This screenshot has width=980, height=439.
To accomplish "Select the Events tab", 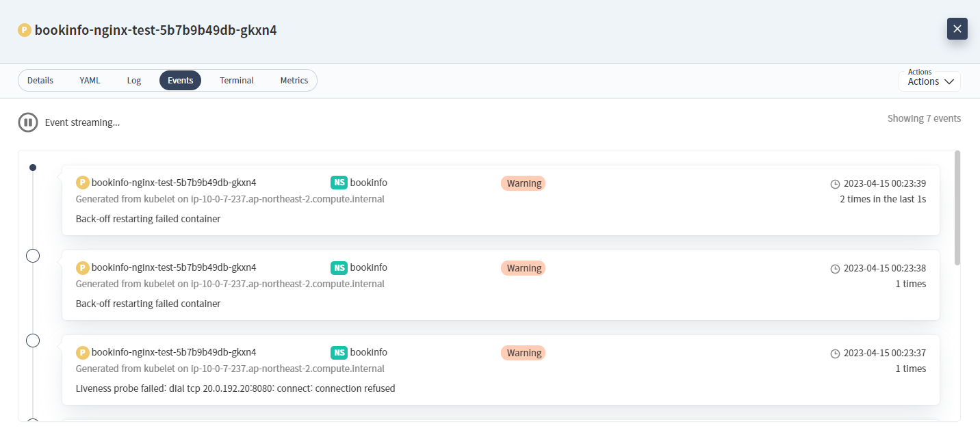I will click(x=180, y=81).
